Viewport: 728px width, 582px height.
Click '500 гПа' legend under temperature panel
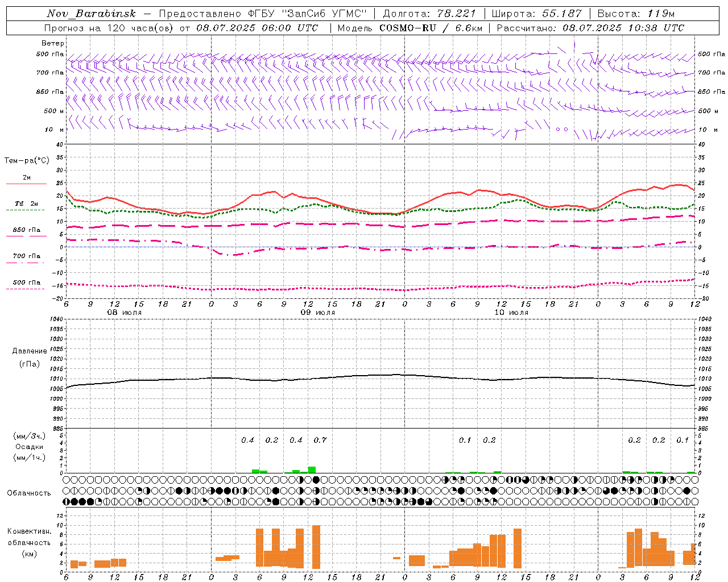click(x=27, y=282)
